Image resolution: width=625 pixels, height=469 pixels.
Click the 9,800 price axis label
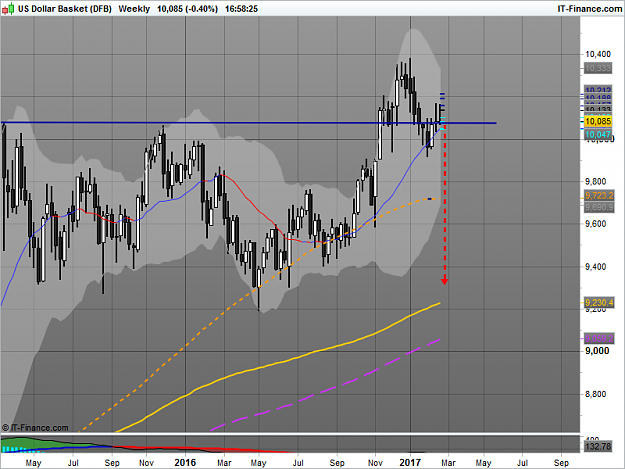[x=596, y=182]
